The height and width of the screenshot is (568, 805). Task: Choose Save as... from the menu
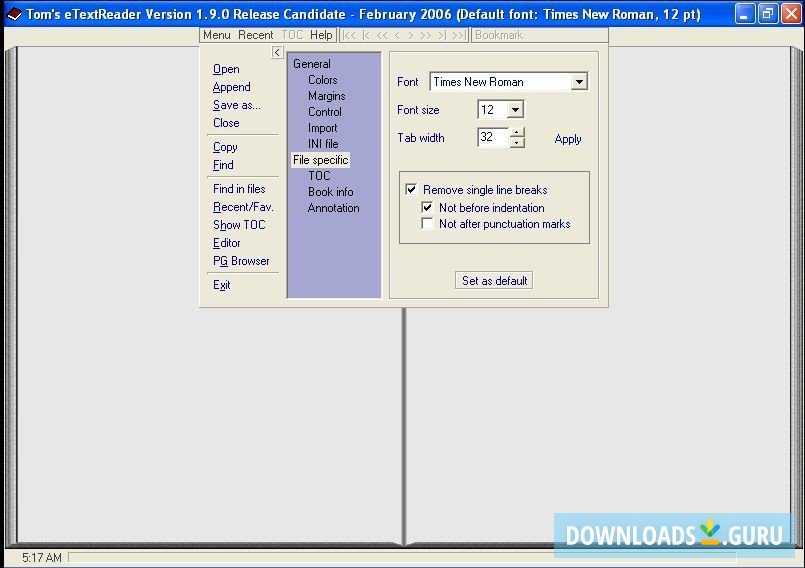[237, 105]
